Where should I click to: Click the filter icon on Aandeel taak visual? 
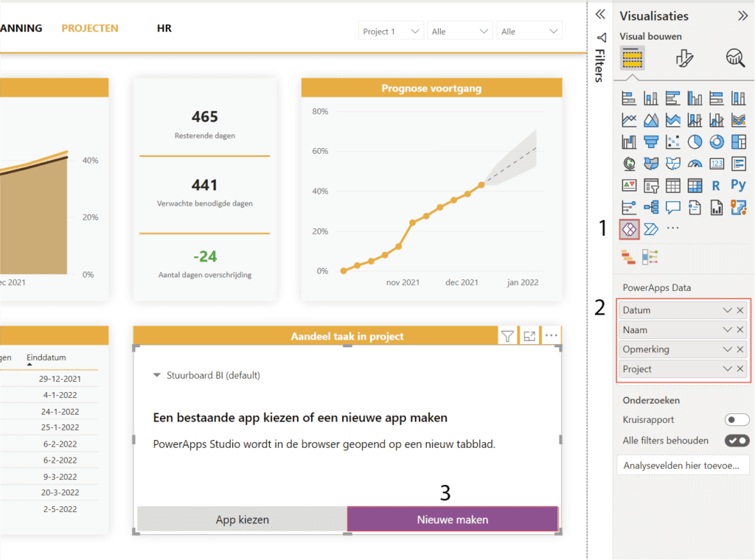point(507,336)
